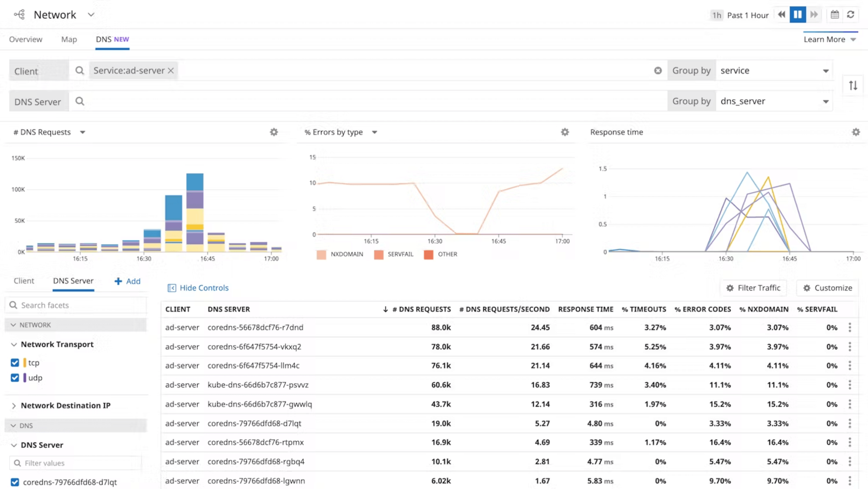Viewport: 868px width, 489px height.
Task: Open the % Errors by type metric dropdown
Action: [x=374, y=132]
